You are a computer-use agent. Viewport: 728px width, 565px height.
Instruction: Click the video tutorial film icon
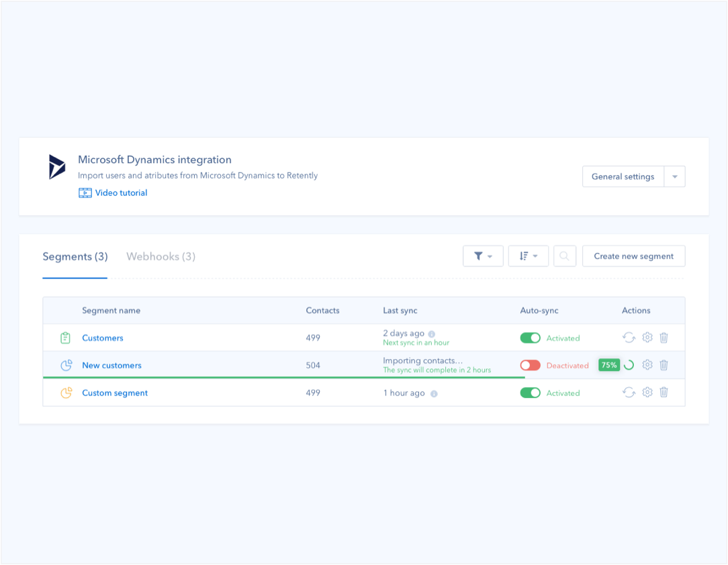pos(85,193)
